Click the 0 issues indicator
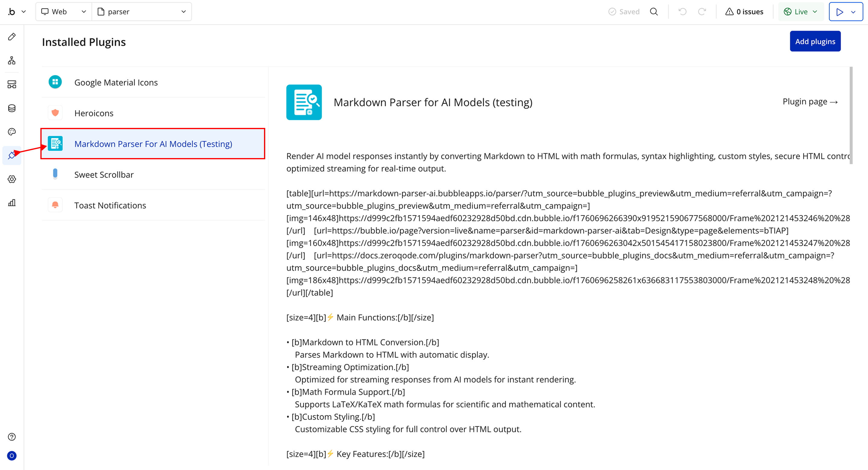 (x=744, y=12)
